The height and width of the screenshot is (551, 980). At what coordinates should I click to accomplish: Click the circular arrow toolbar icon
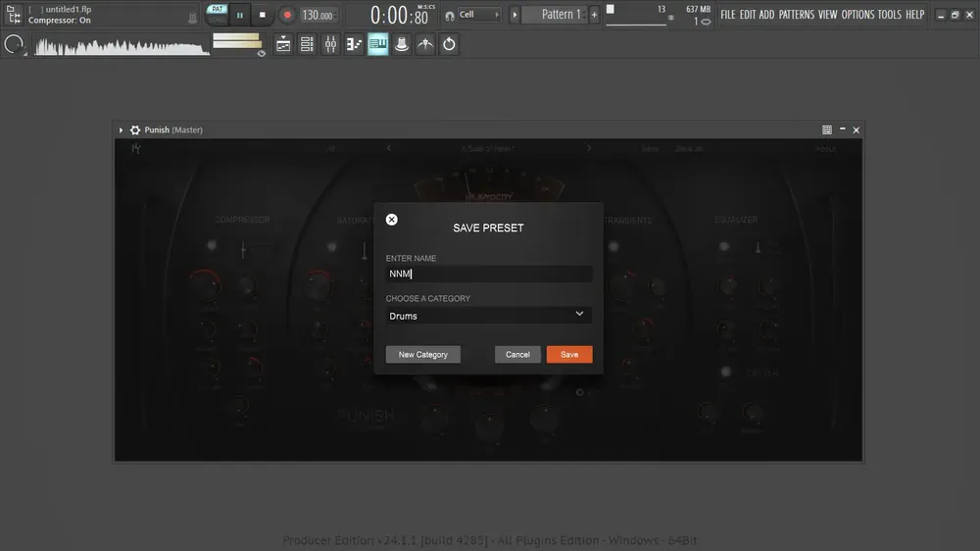450,44
